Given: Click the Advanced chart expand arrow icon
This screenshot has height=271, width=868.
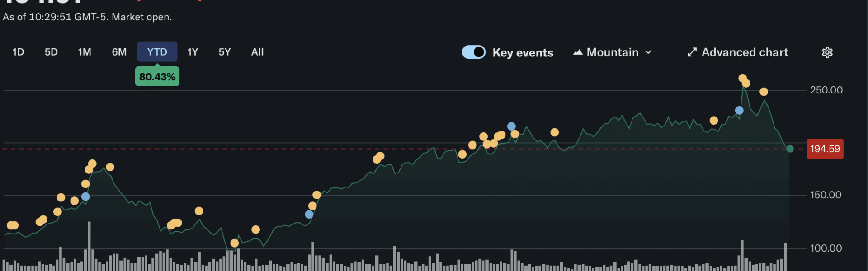Looking at the screenshot, I should coord(692,52).
